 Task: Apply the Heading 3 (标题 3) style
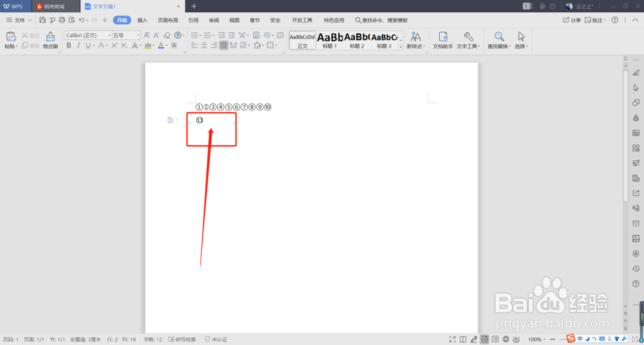pos(384,41)
